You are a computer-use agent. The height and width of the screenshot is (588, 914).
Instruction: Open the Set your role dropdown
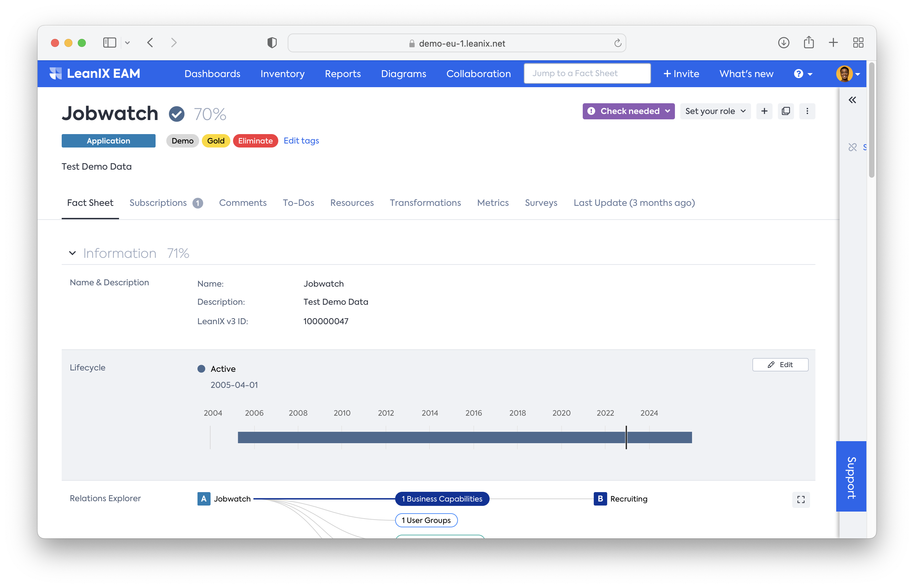(x=715, y=111)
